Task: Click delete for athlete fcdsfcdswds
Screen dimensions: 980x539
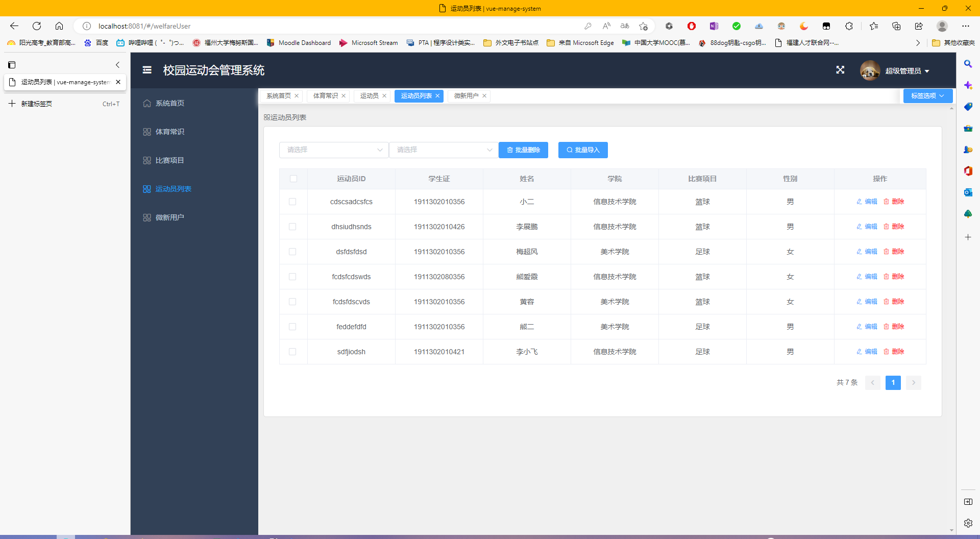Action: tap(894, 277)
